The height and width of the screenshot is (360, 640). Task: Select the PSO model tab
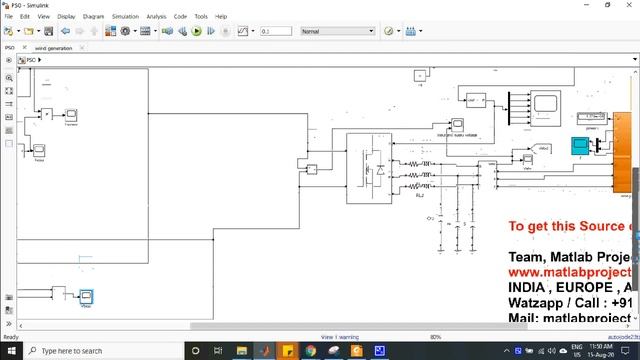coord(10,48)
